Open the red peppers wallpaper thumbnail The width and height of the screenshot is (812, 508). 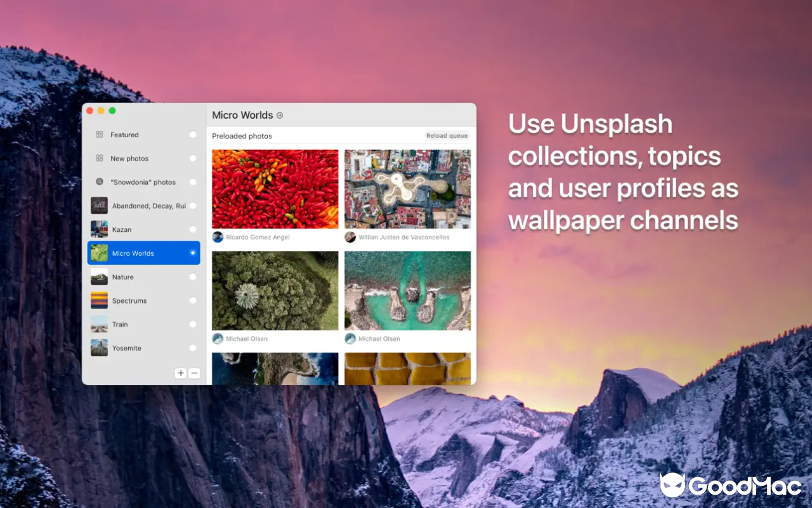[275, 188]
